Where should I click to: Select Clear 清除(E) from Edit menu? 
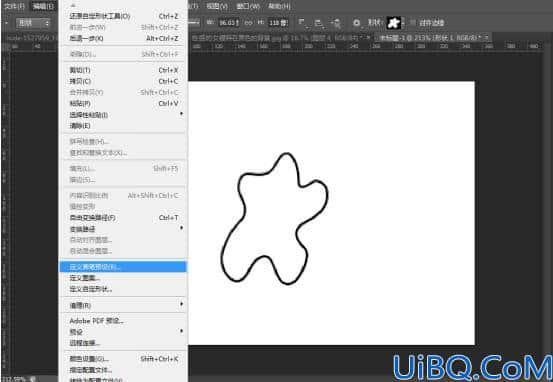tap(123, 126)
